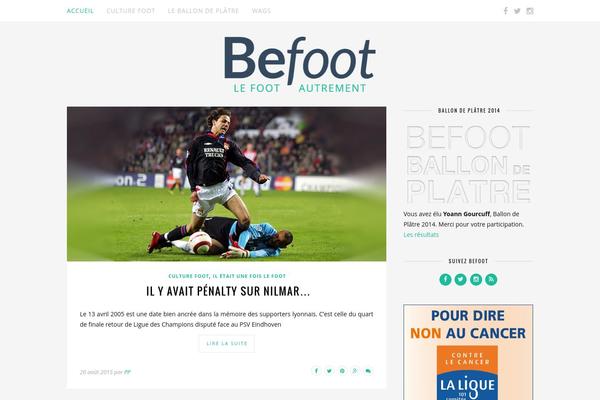Open Le Ballon de Plâtre menu
The width and height of the screenshot is (600, 400).
(x=203, y=11)
